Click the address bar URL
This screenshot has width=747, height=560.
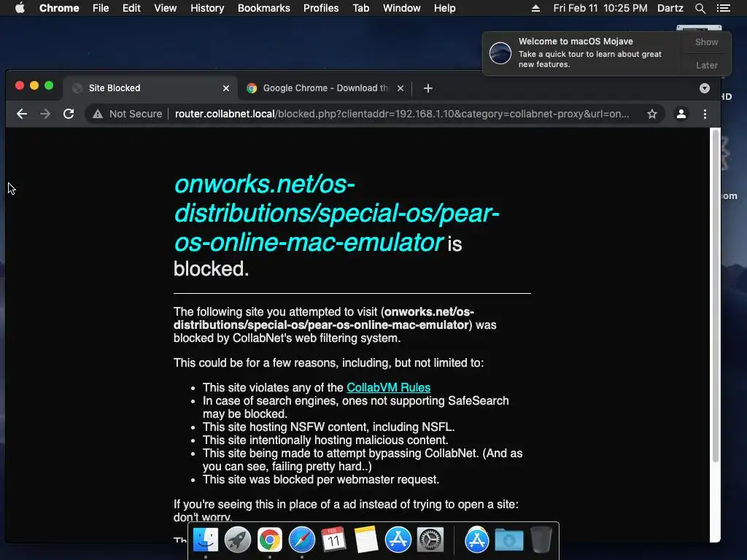[402, 114]
